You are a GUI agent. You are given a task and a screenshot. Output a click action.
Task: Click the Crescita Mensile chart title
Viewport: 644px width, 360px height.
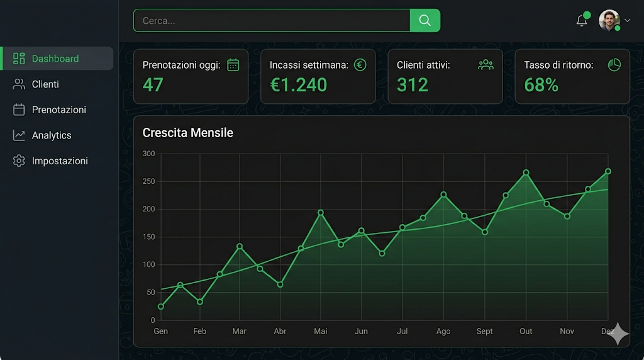click(187, 133)
